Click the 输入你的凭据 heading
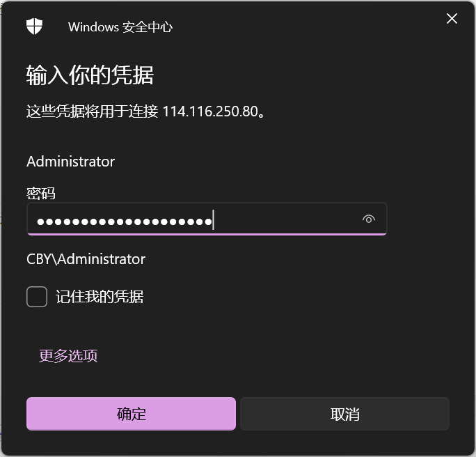Screen dimensions: 476x457 coord(90,75)
